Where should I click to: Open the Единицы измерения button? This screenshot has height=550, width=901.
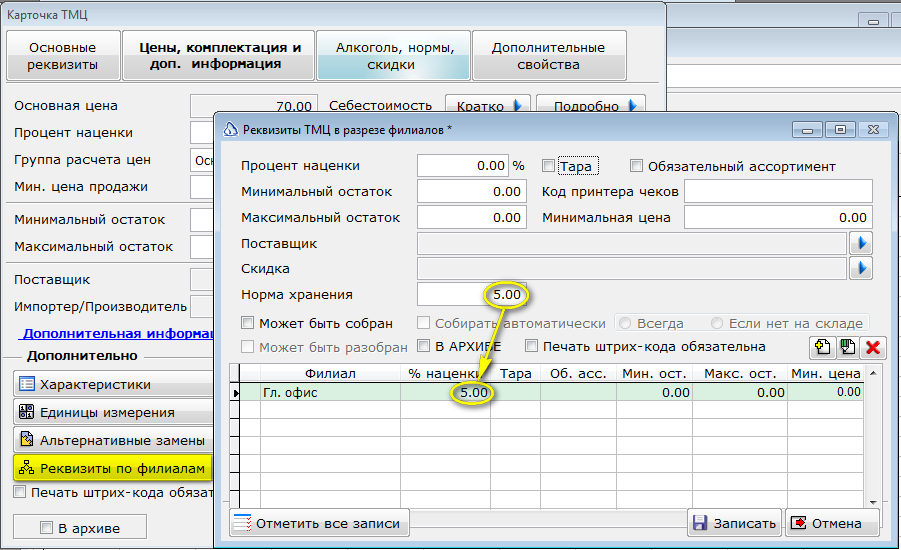point(113,412)
